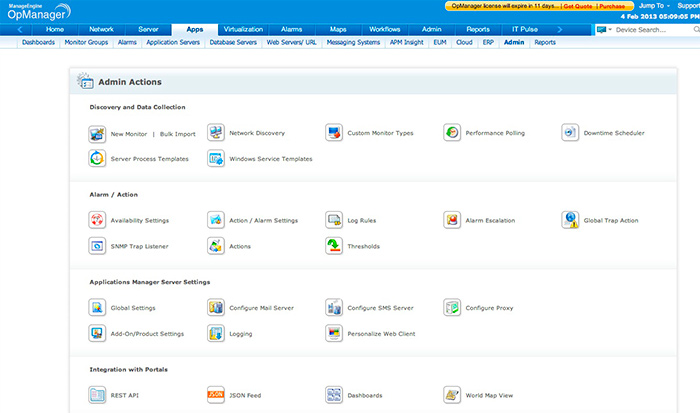Screen dimensions: 700x413
Task: Click the Alarm Escalation icon
Action: (x=452, y=220)
